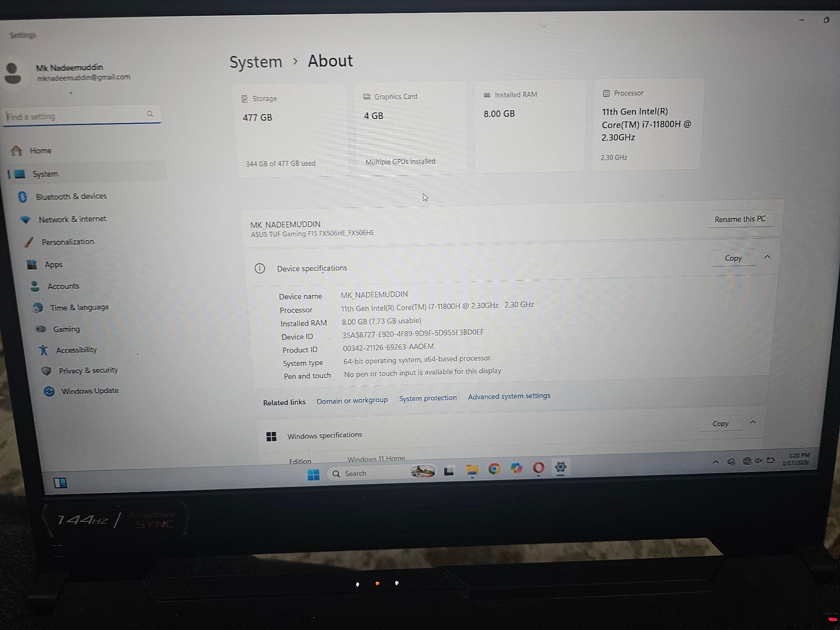Launch Opera browser from the taskbar

[x=539, y=468]
